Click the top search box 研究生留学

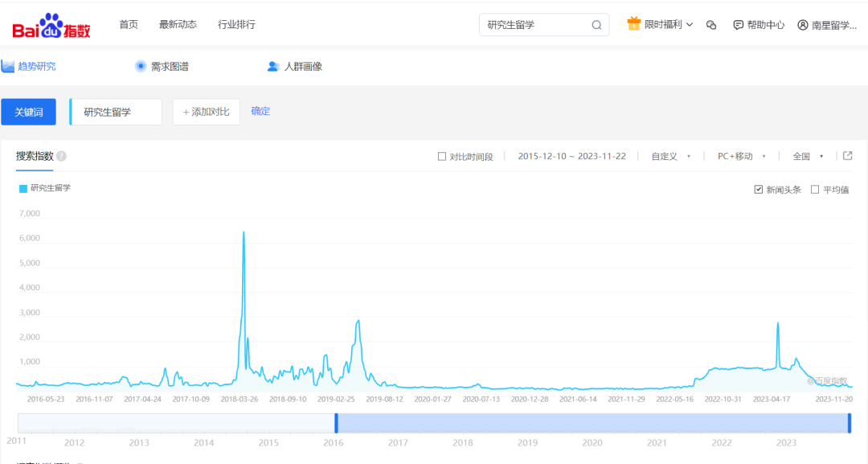pos(544,25)
